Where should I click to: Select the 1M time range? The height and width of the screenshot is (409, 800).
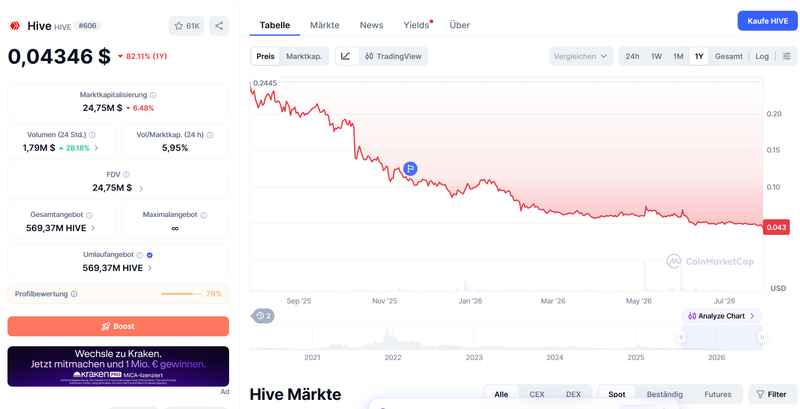click(x=678, y=56)
